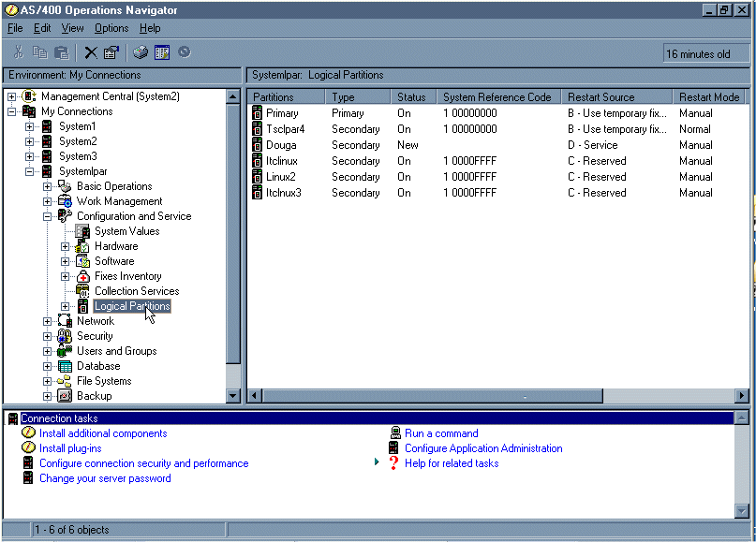This screenshot has width=756, height=542.
Task: Click the Software tree icon
Action: [x=83, y=261]
